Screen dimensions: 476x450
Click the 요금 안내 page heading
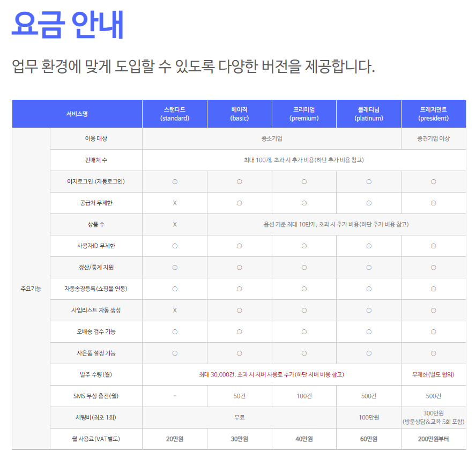68,24
